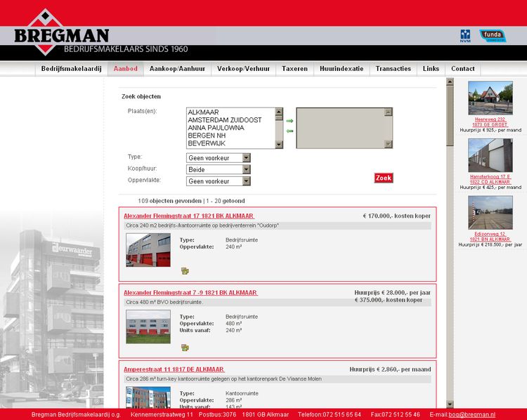Click the bog@bregman.nl email link
Image resolution: width=527 pixels, height=420 pixels.
tap(471, 415)
